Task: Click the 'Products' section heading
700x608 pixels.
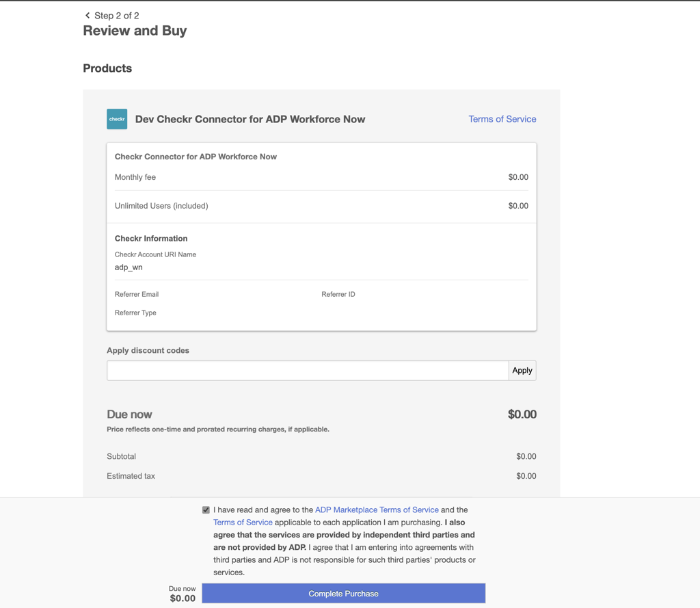Action: (x=107, y=68)
